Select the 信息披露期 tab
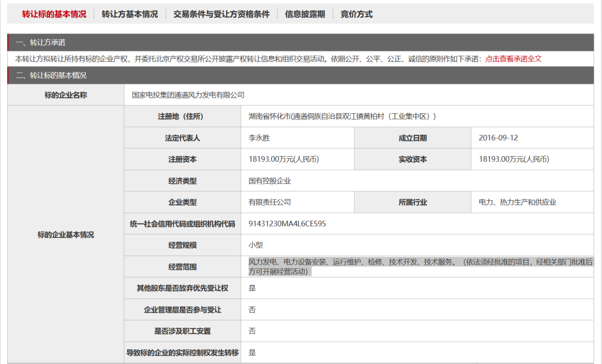602x364 pixels. (305, 14)
